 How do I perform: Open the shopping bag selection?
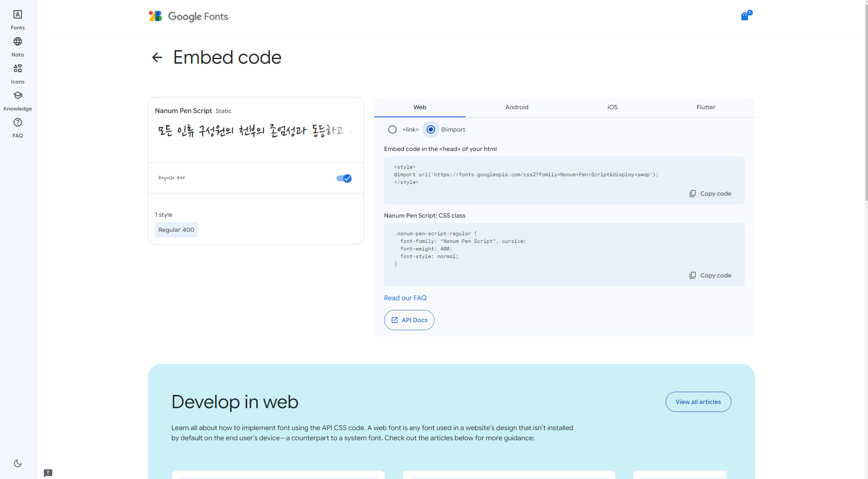[745, 16]
